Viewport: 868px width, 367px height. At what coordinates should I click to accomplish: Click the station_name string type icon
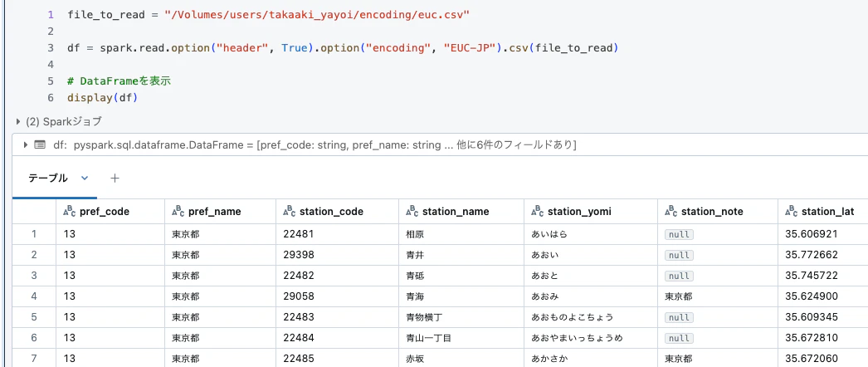click(x=412, y=211)
